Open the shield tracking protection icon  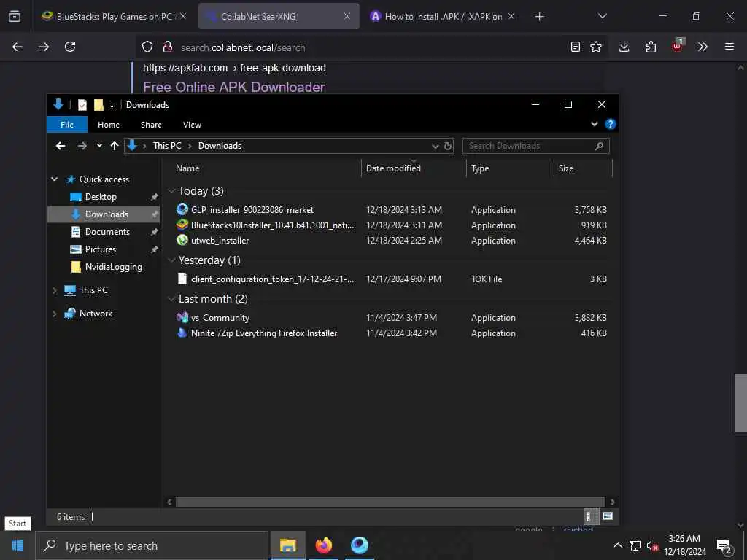point(147,47)
